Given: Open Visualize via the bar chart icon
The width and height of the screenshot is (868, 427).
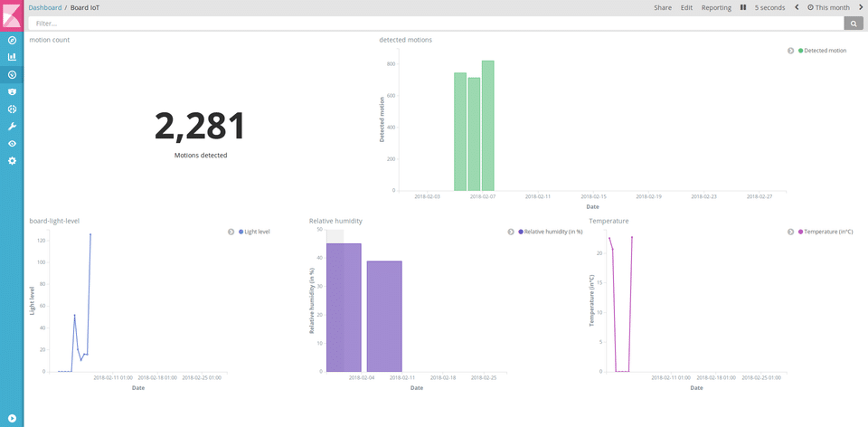Looking at the screenshot, I should pyautogui.click(x=12, y=57).
